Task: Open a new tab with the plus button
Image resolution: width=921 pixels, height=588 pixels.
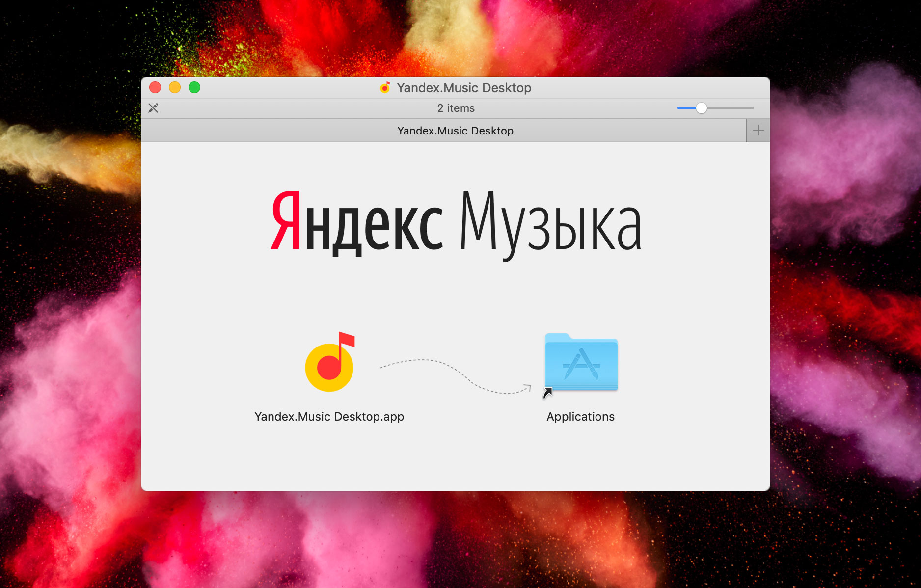Action: click(758, 130)
